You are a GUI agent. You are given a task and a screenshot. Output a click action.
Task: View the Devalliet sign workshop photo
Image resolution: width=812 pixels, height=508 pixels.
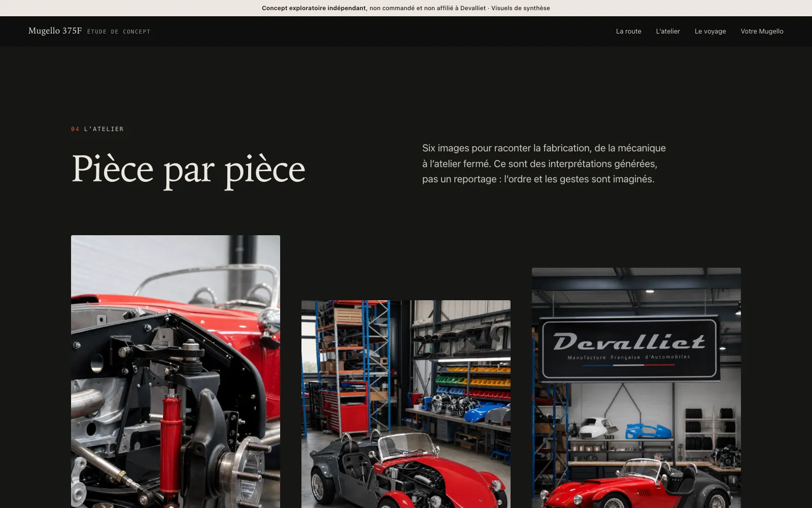click(x=636, y=388)
